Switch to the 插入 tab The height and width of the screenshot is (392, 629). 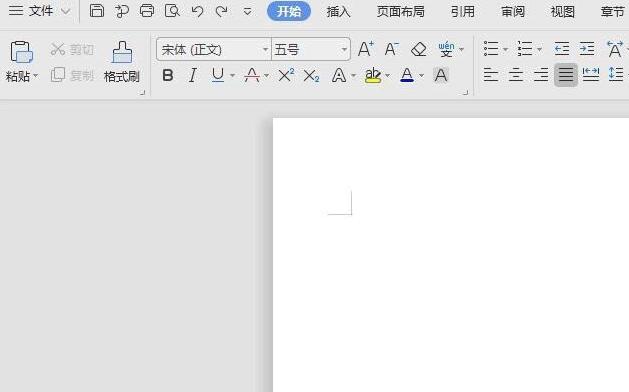point(338,12)
